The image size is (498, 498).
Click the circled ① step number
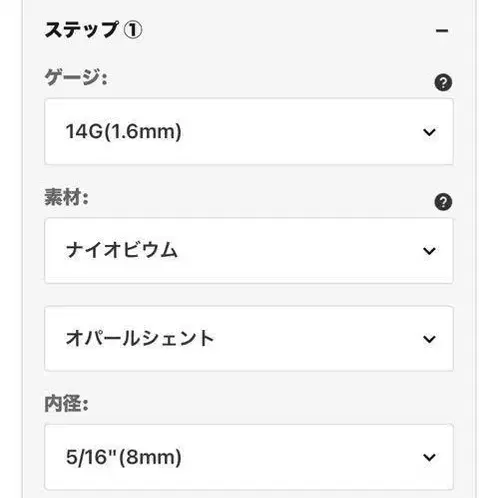(x=133, y=30)
